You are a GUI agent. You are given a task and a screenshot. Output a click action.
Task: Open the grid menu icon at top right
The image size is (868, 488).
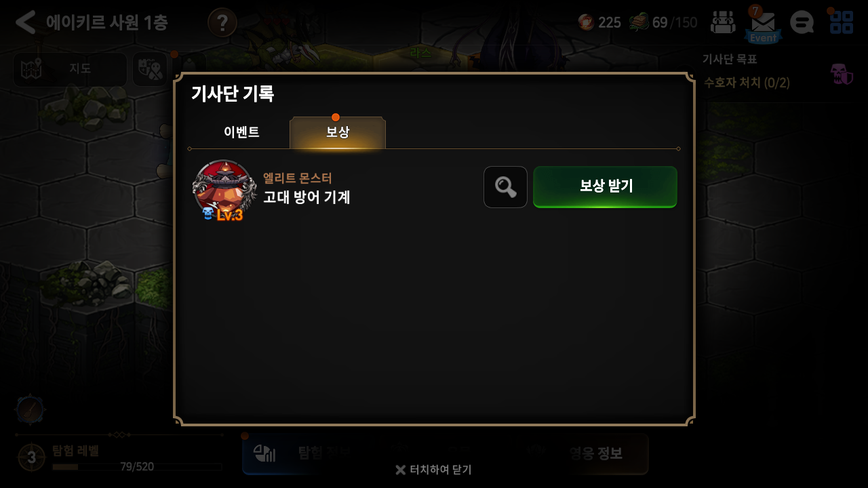point(842,22)
